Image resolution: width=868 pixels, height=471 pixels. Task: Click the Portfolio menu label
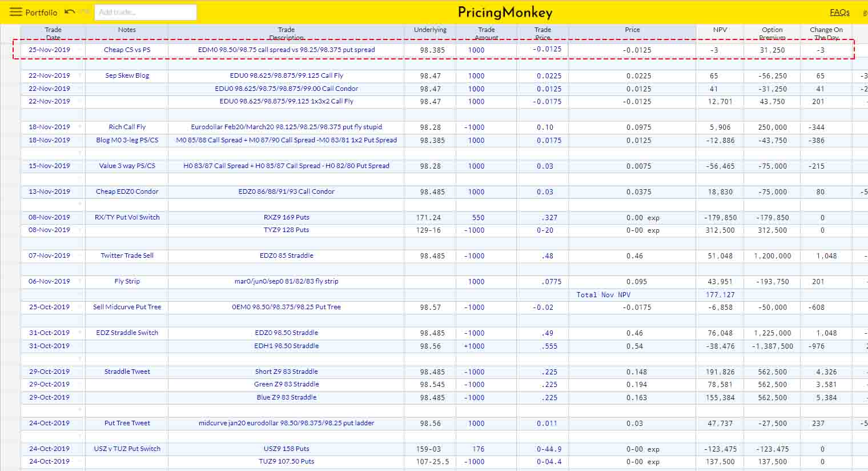click(x=41, y=13)
